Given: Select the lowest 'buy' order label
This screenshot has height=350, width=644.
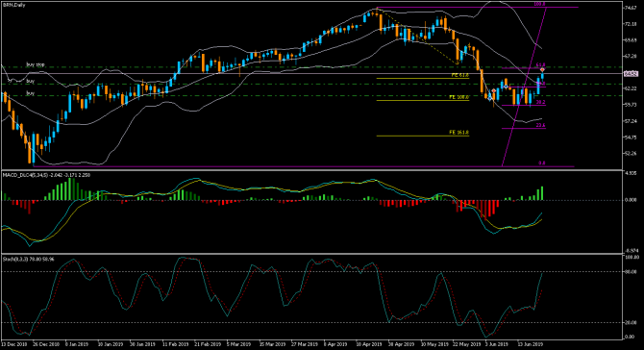Looking at the screenshot, I should tap(31, 93).
